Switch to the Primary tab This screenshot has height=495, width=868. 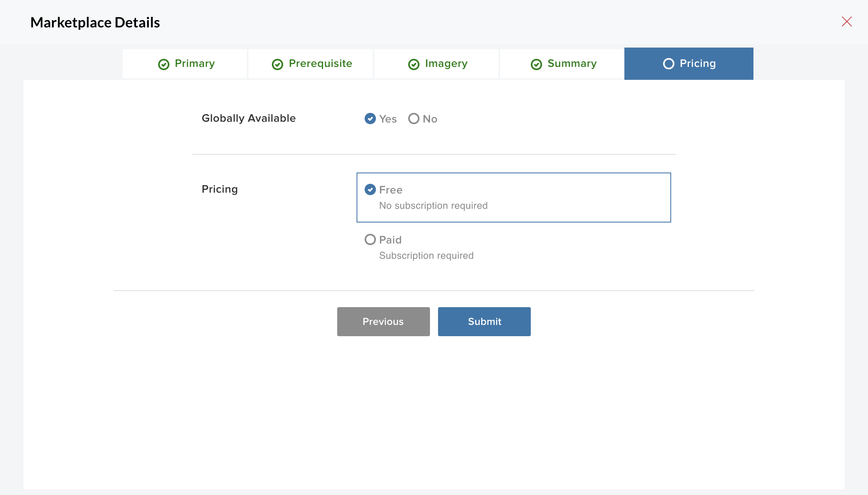coord(194,64)
